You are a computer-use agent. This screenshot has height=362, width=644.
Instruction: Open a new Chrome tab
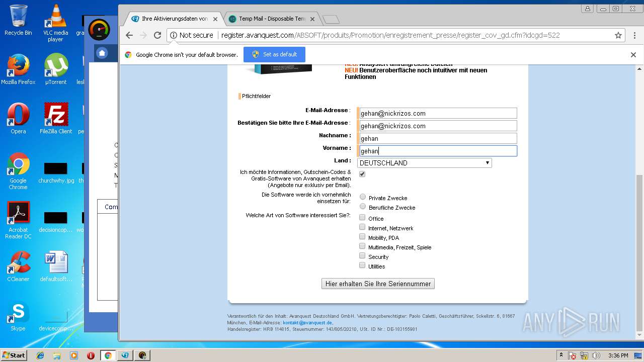coord(331,19)
